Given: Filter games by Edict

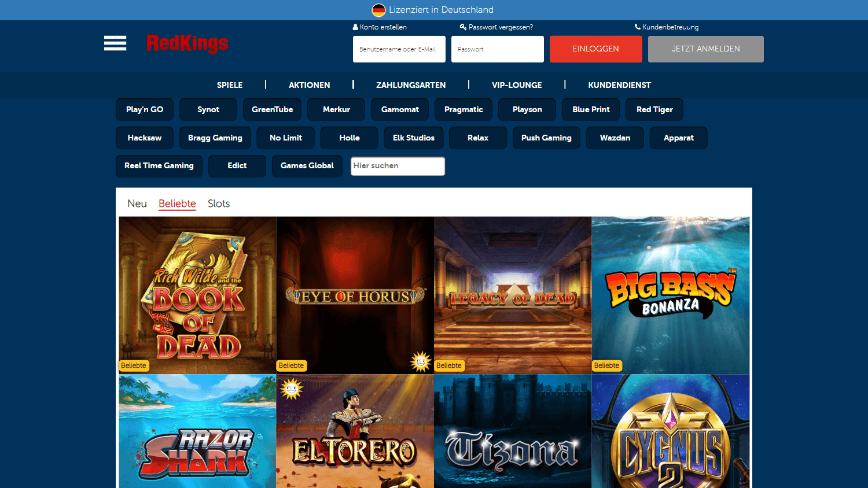Looking at the screenshot, I should pyautogui.click(x=237, y=166).
